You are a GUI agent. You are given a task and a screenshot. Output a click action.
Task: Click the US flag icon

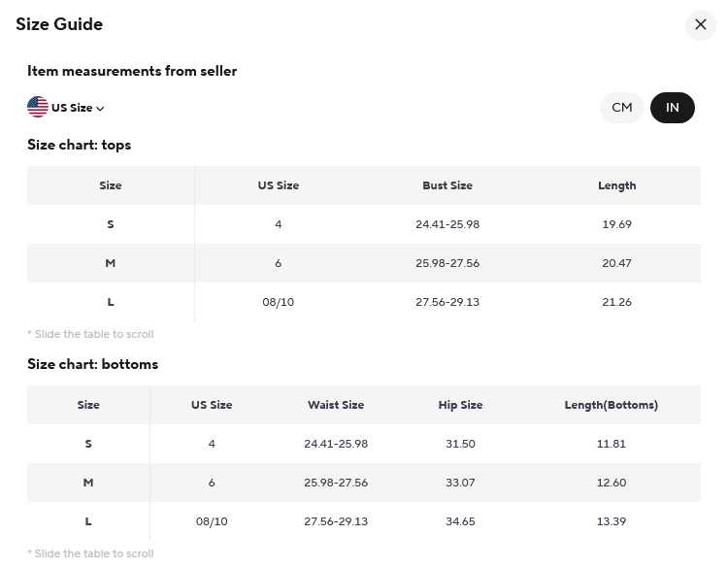(x=38, y=107)
